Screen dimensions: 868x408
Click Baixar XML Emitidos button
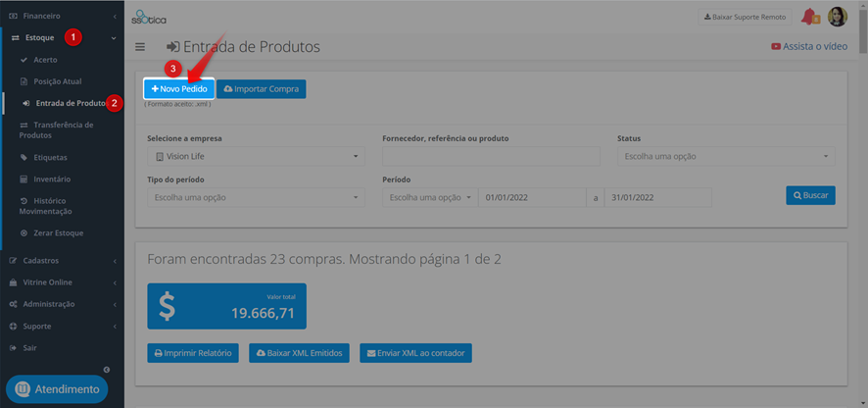tap(300, 352)
